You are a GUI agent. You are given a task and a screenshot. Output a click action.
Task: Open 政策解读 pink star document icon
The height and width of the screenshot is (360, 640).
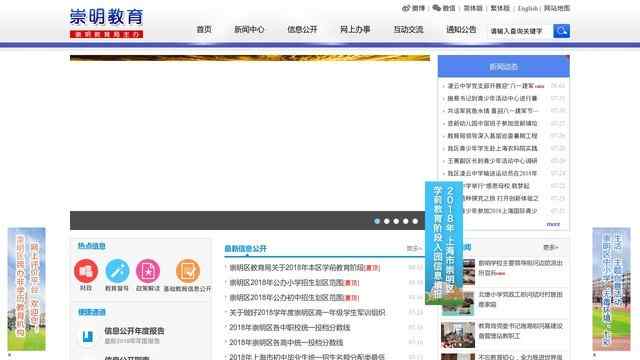[x=148, y=271]
